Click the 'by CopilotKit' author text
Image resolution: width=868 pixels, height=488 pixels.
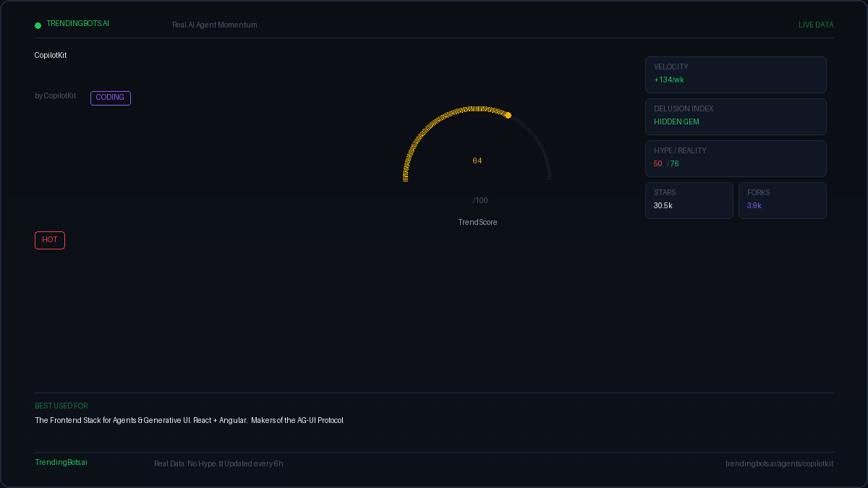(x=56, y=96)
